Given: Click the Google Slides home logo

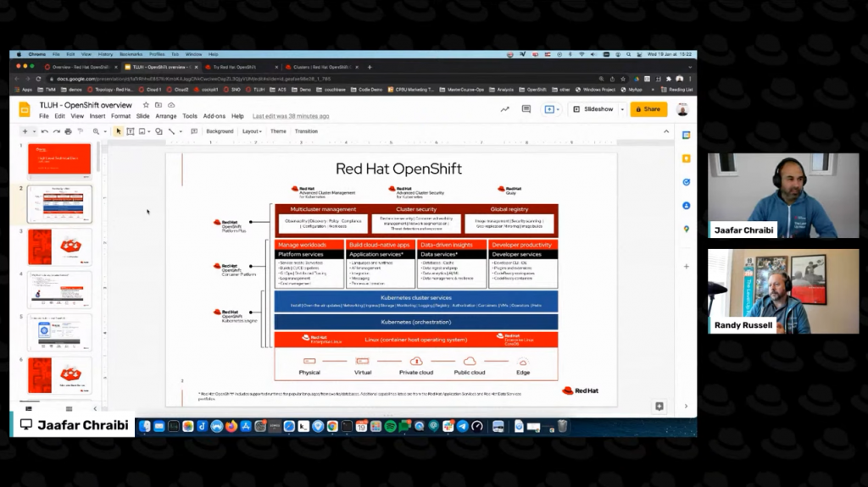Looking at the screenshot, I should [x=25, y=109].
